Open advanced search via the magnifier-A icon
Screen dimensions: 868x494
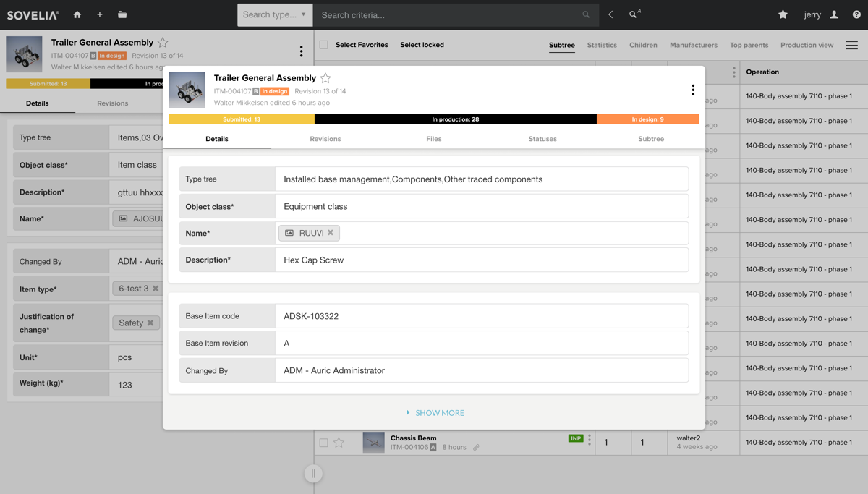click(634, 14)
